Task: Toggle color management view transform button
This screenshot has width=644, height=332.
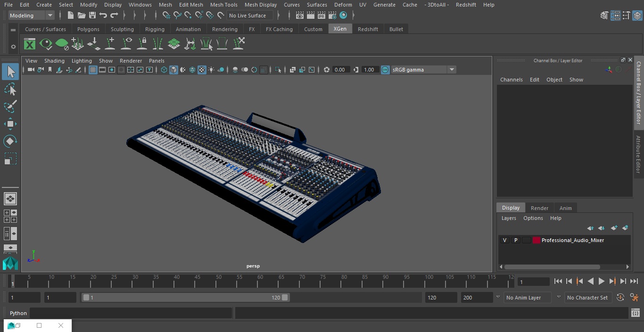Action: click(x=385, y=70)
